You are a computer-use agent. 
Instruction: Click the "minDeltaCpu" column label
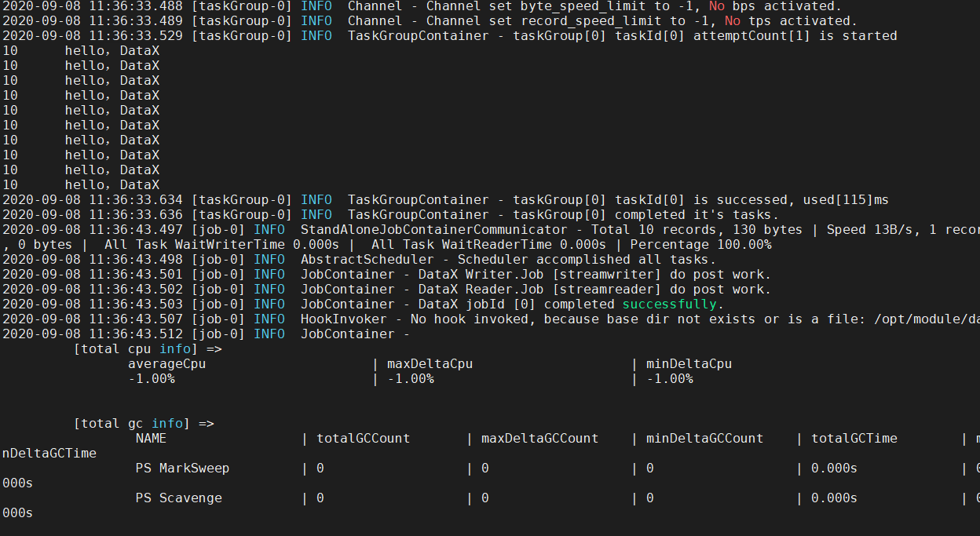point(689,364)
